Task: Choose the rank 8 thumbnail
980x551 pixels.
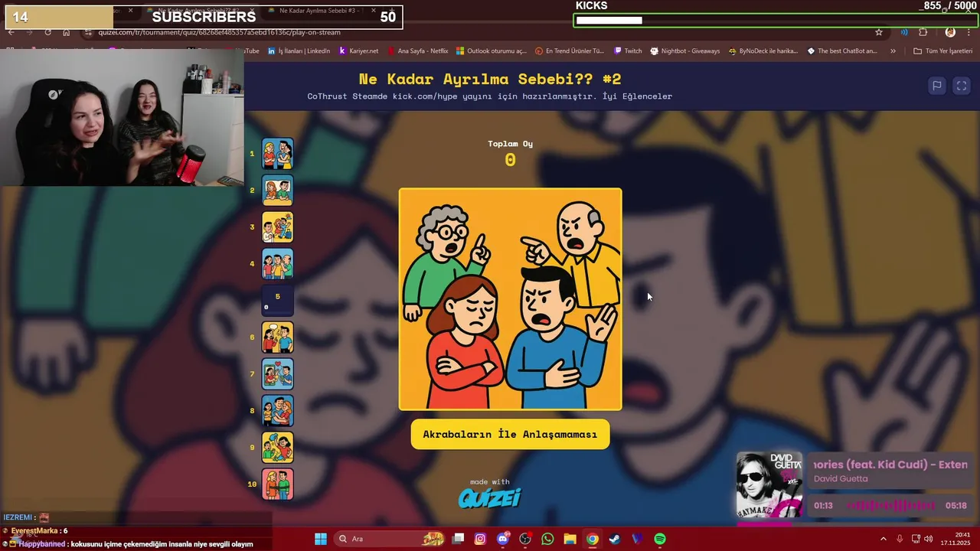Action: (x=278, y=411)
